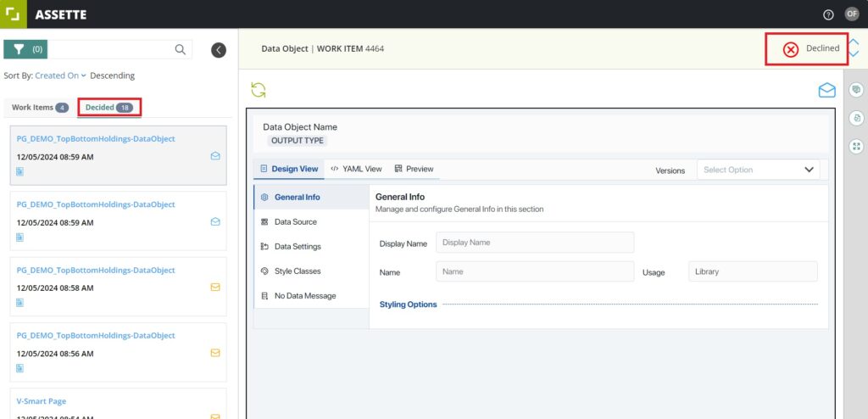The height and width of the screenshot is (419, 868).
Task: Click document icon under 08:56 AM item
Action: (x=20, y=368)
